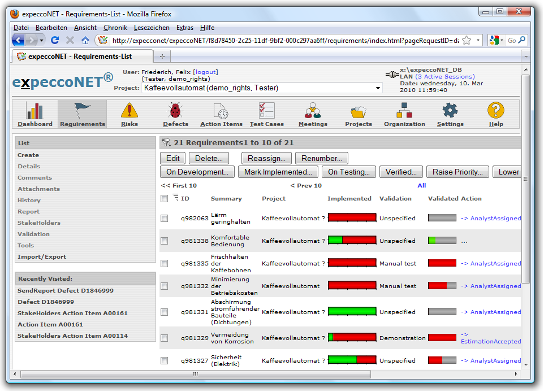Open the Test Cases checklist icon
Screen dimensions: 544x392
tap(266, 111)
